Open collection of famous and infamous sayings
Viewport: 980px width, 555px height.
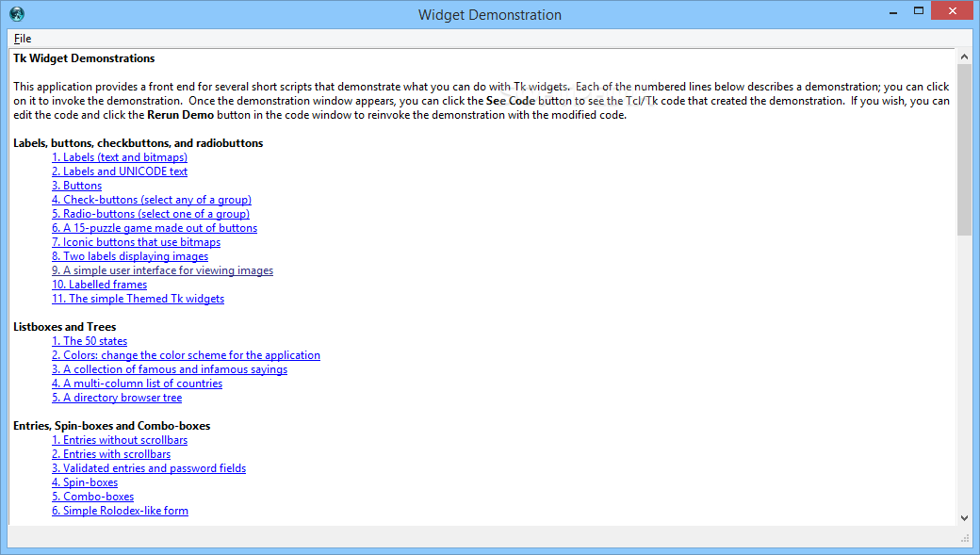(x=170, y=369)
